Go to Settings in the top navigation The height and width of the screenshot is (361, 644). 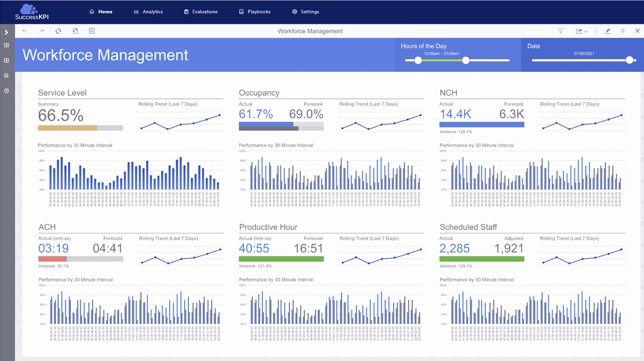pyautogui.click(x=305, y=11)
